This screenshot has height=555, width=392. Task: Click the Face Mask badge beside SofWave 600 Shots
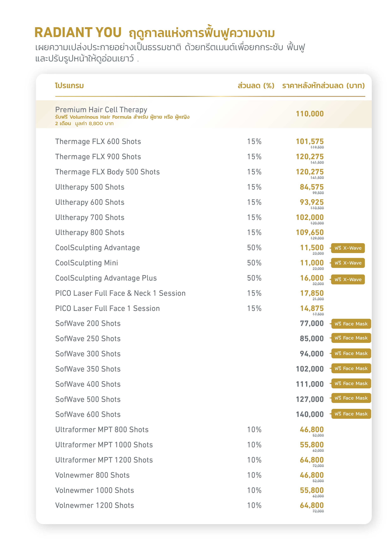pos(351,414)
